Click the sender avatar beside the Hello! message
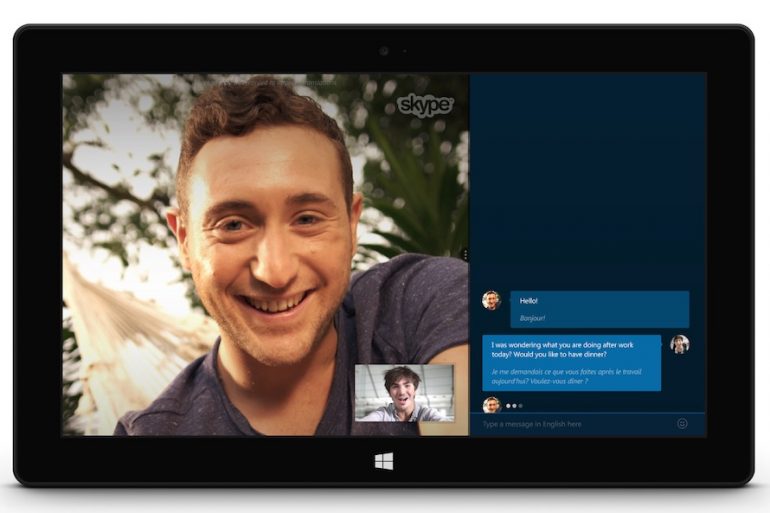 [x=491, y=300]
